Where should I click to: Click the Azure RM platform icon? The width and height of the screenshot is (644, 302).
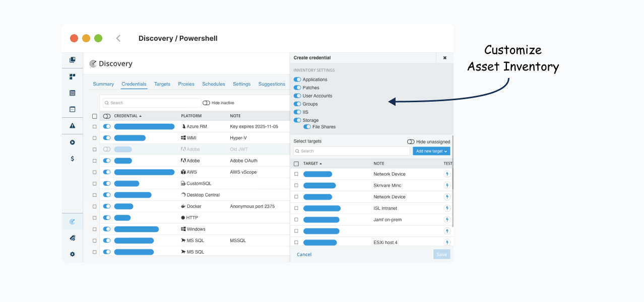click(183, 126)
